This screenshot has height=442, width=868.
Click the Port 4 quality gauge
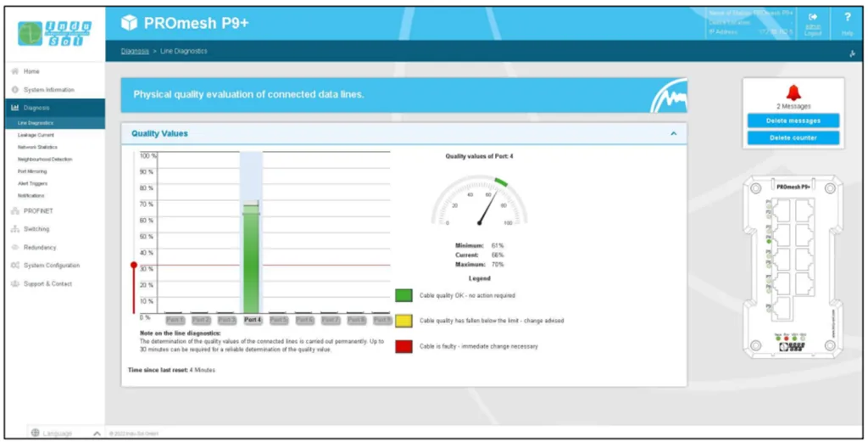[x=480, y=200]
